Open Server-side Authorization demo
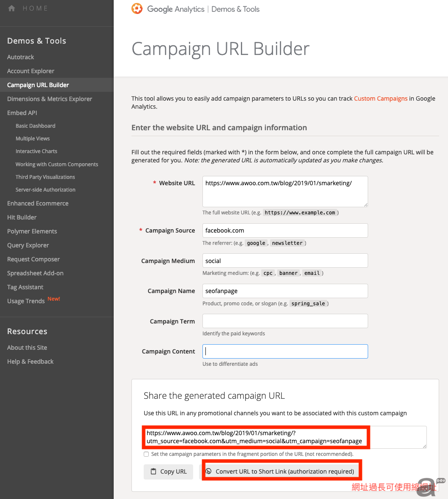Screen dimensions: 448x499 (x=46, y=190)
